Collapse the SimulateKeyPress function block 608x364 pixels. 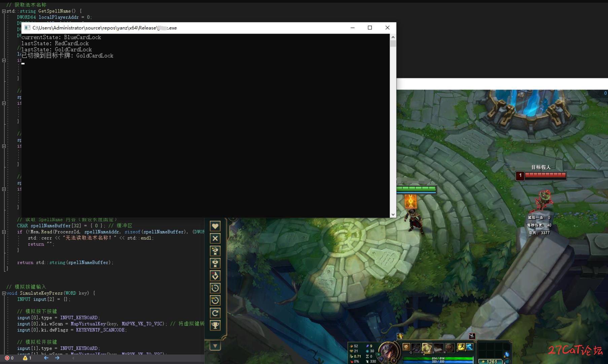pos(4,293)
